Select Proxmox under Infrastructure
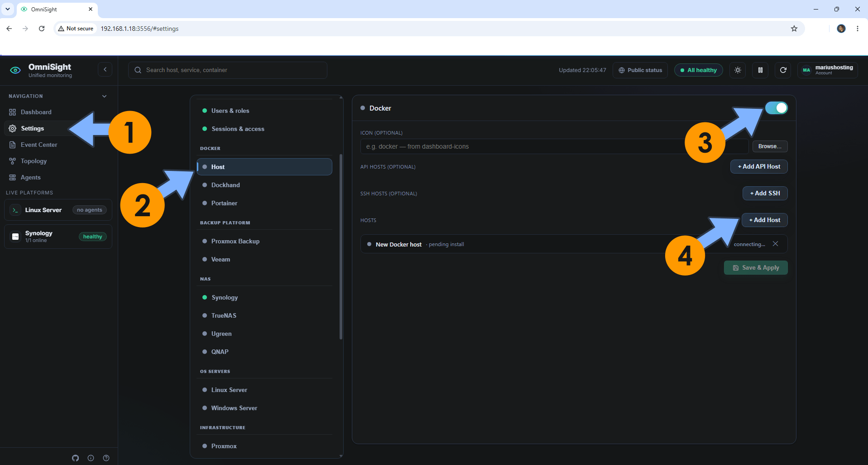Screen dimensions: 868x465 [x=264, y=446]
